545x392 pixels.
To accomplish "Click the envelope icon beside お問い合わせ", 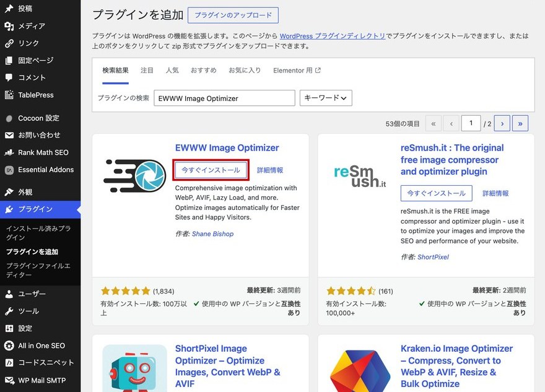I will 9,135.
